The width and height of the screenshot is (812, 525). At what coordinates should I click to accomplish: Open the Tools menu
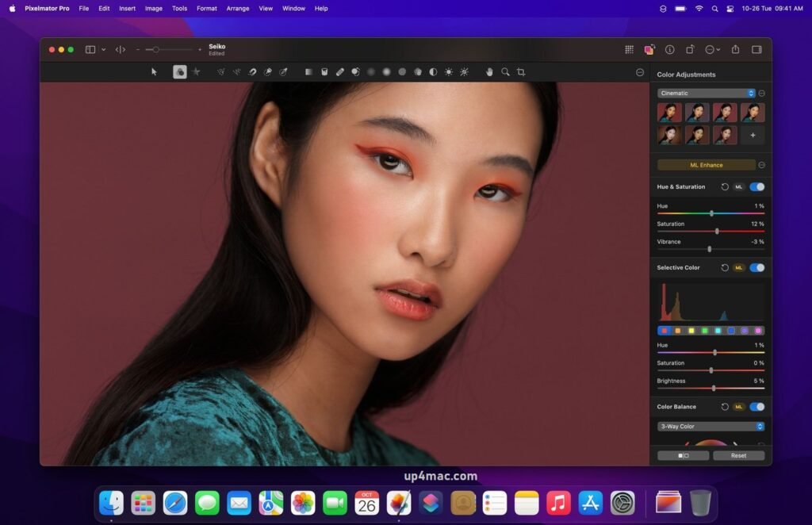[179, 9]
